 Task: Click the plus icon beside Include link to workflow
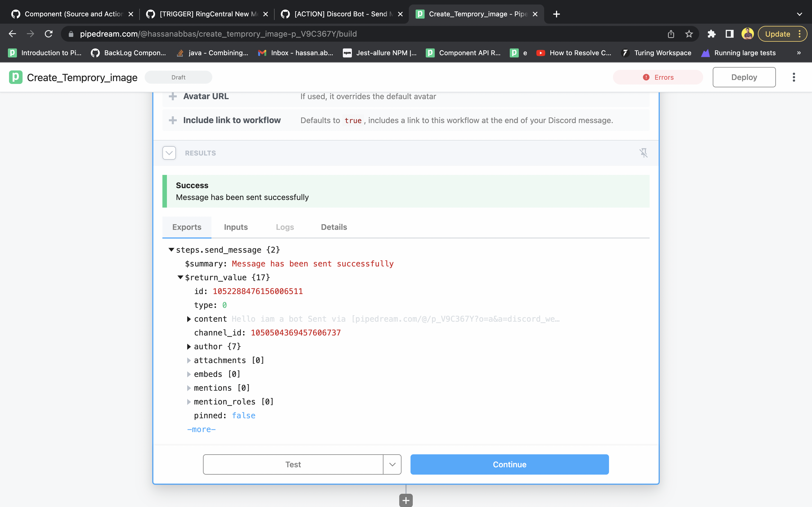173,120
